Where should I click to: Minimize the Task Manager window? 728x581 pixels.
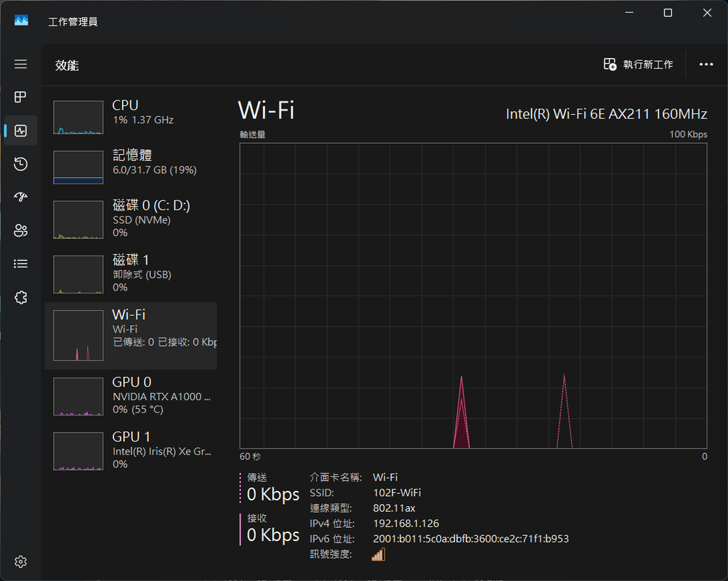(x=629, y=13)
